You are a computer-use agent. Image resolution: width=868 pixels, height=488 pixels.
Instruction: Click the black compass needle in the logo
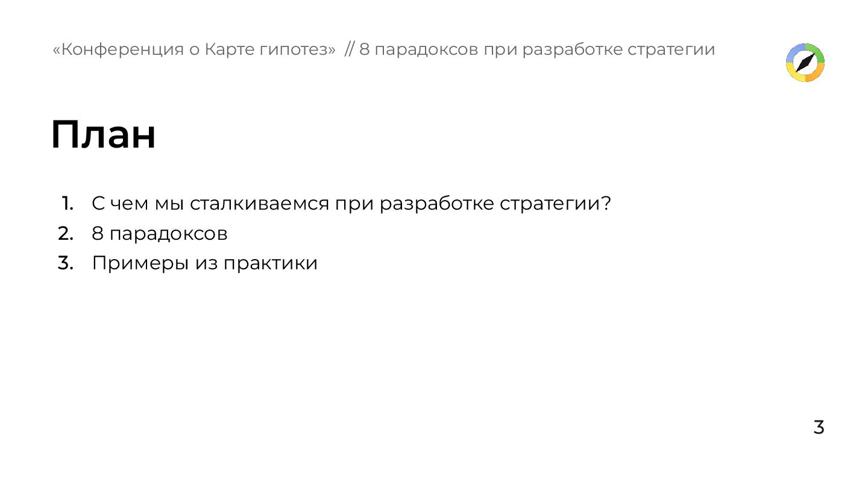point(805,63)
